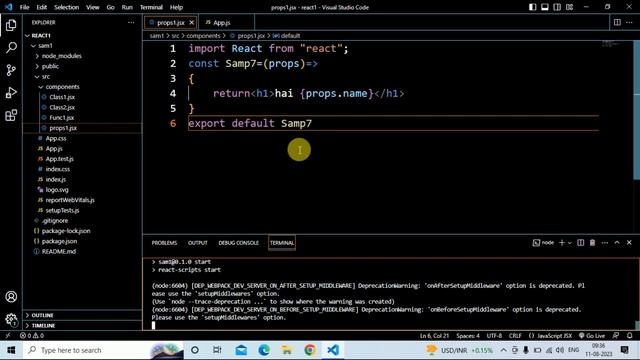Open Class2.jsx in explorer
This screenshot has height=360, width=640.
(82, 107)
